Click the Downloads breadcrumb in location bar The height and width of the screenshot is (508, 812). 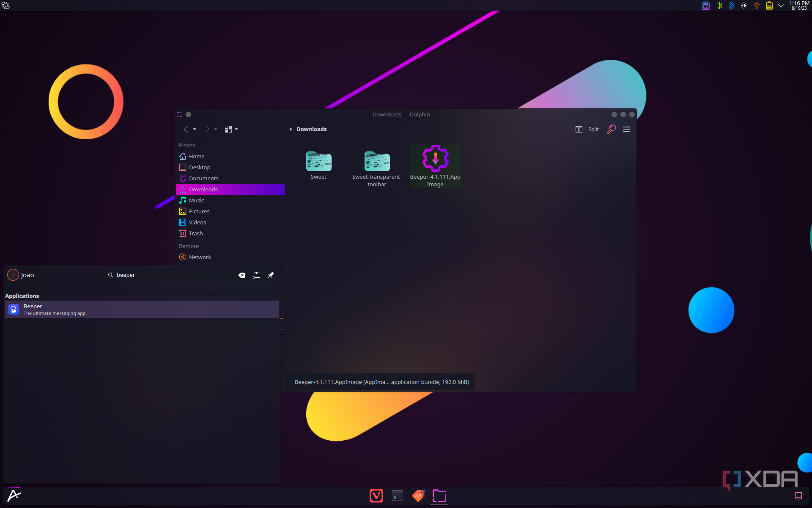click(x=311, y=129)
